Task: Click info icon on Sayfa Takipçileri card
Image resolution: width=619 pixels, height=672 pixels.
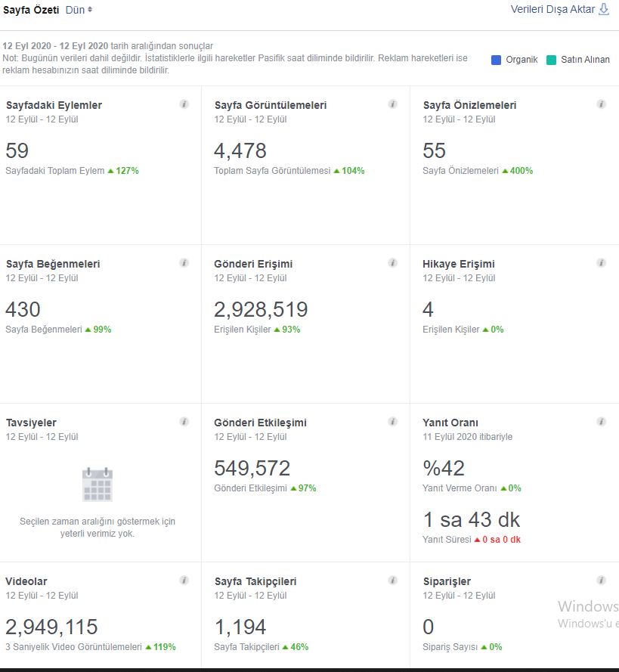Action: [392, 581]
